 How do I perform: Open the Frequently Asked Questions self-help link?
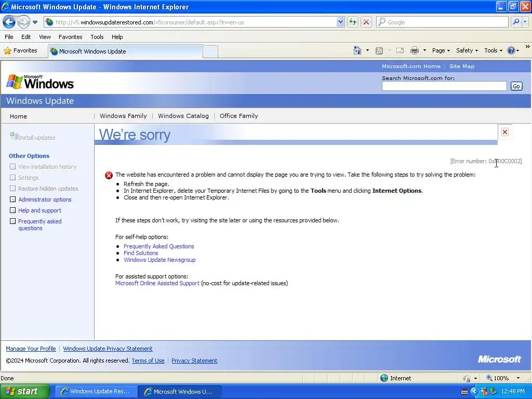158,246
